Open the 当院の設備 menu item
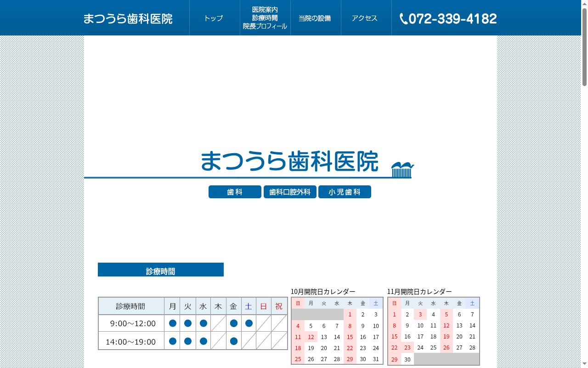The image size is (588, 368). tap(315, 18)
